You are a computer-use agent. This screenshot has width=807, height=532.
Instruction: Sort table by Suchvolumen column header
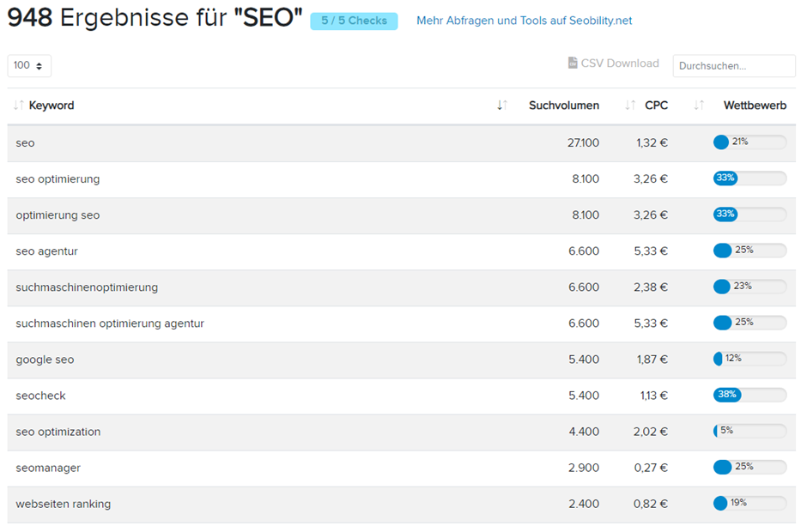[x=563, y=106]
